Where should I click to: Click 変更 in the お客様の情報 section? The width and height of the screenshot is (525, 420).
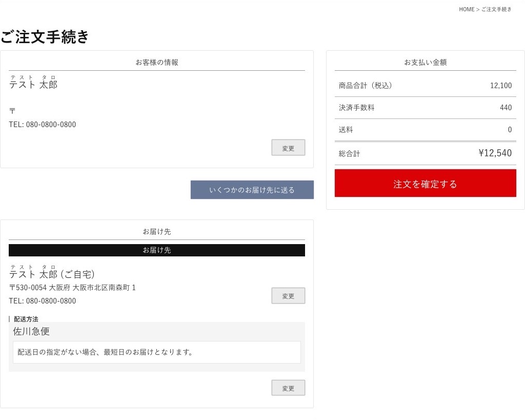coord(288,148)
